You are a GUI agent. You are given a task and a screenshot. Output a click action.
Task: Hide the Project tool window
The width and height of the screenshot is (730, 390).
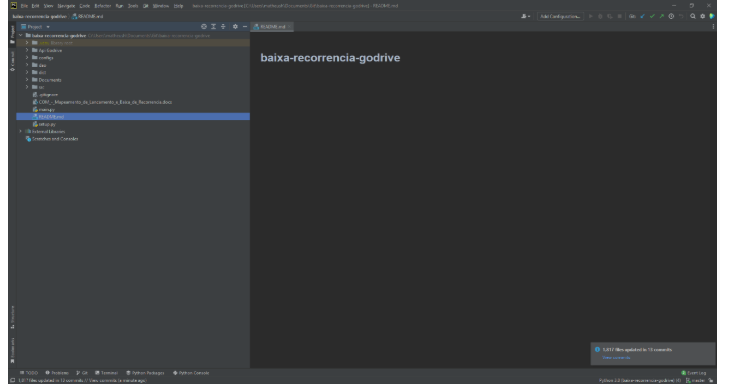point(245,27)
